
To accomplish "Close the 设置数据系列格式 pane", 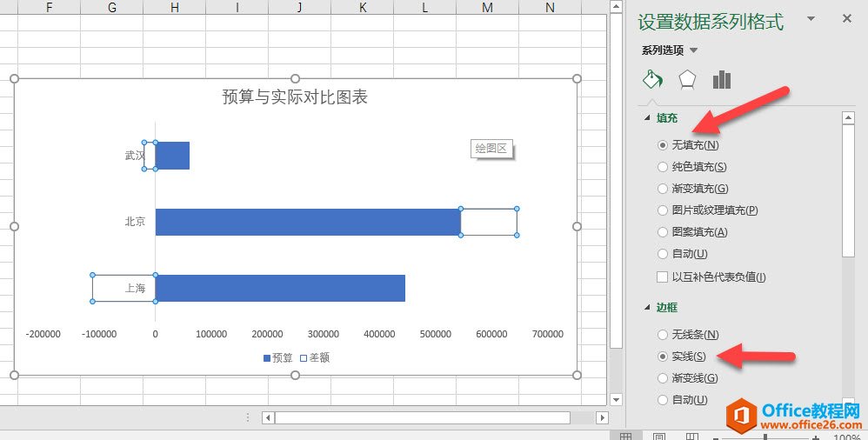I will [847, 18].
